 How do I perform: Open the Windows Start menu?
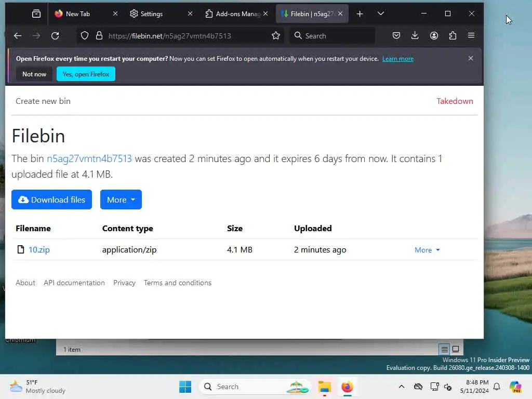[x=185, y=387]
